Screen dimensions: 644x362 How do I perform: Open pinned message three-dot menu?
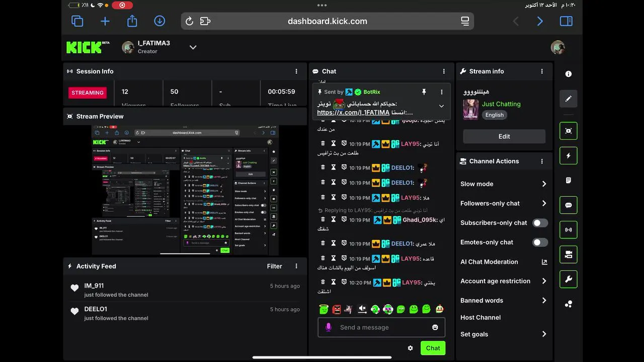coord(442,92)
